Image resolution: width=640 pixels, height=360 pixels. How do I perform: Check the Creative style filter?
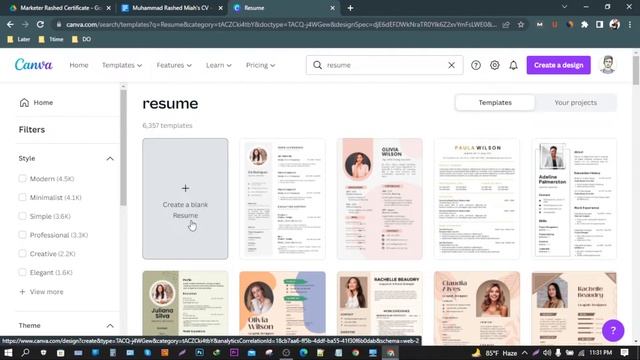[x=22, y=253]
